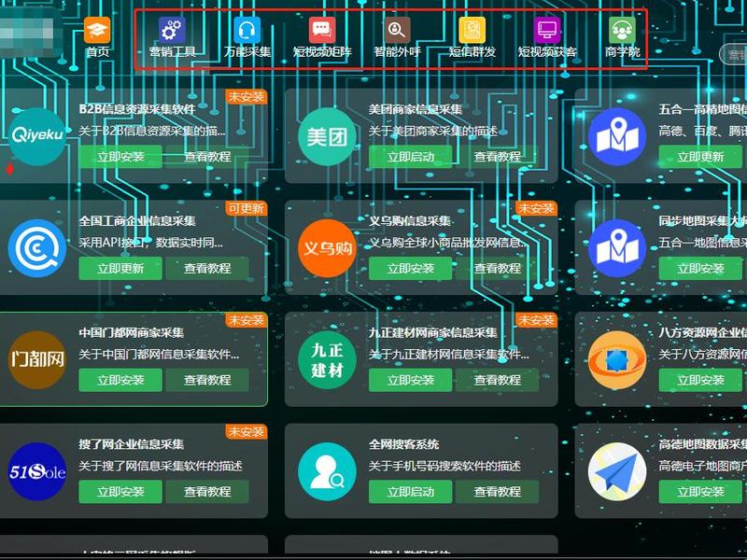Open 查看教程 for 搜了网企业信息采集
This screenshot has height=560, width=747.
[207, 492]
